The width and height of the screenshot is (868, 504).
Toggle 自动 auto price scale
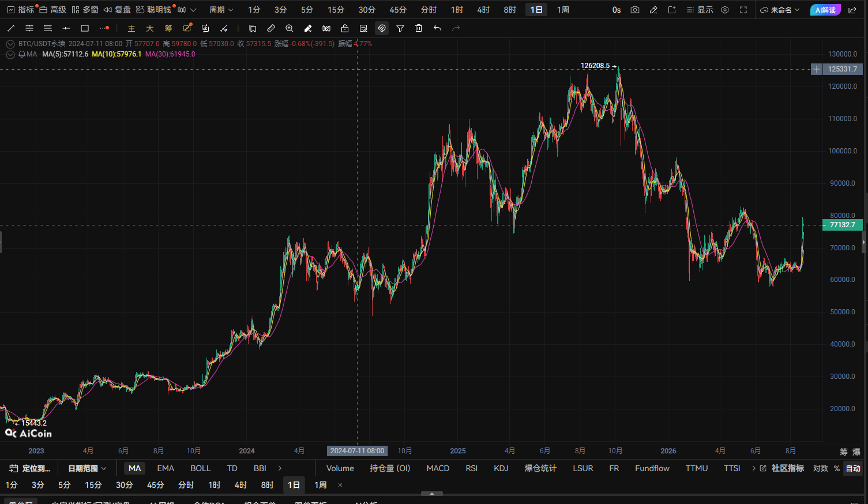(853, 468)
